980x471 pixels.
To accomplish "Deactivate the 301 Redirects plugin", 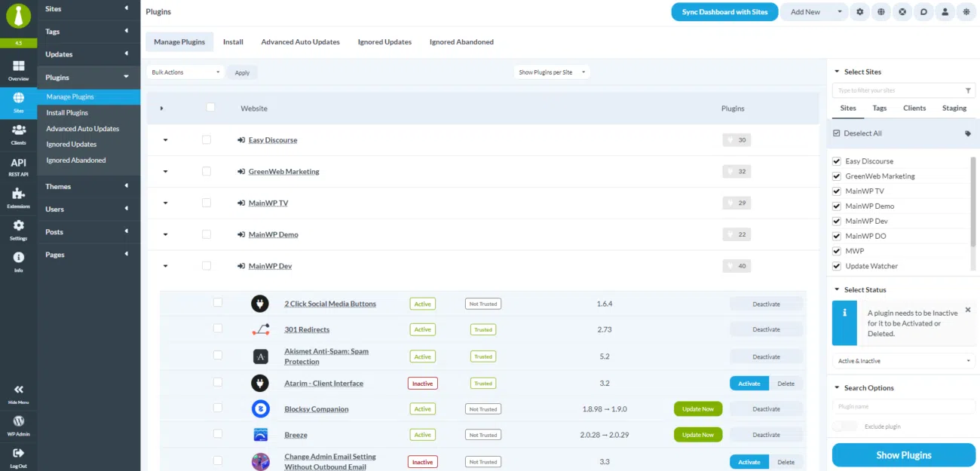I will [x=766, y=329].
